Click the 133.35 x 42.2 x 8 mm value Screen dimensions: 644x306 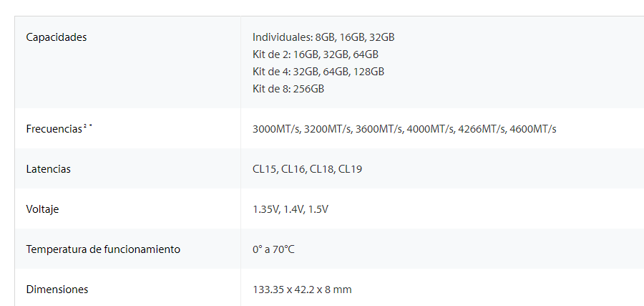tap(302, 290)
